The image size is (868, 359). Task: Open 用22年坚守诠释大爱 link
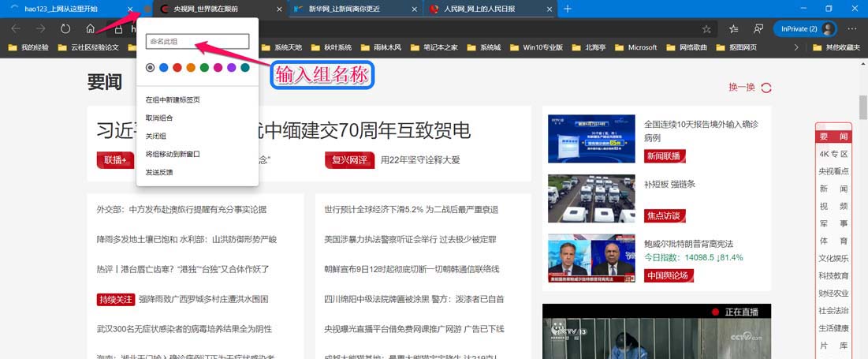pyautogui.click(x=421, y=160)
